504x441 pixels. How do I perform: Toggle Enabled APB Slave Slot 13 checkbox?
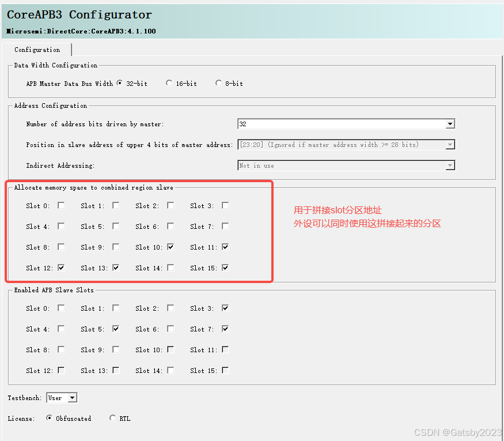116,370
